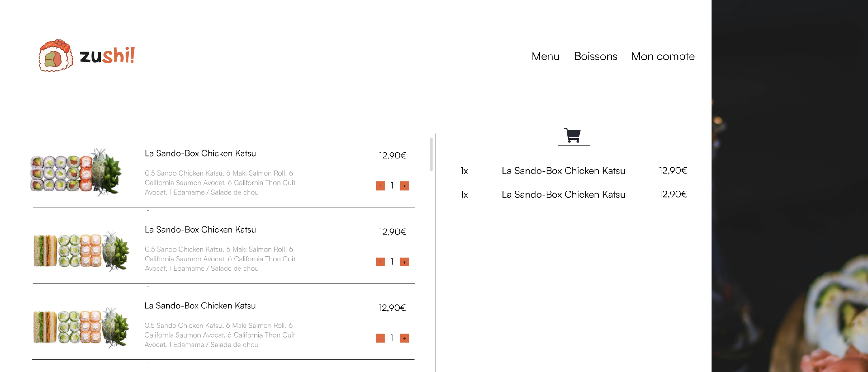Click minus button on second menu item
Screen dimensions: 868x372
tap(380, 262)
